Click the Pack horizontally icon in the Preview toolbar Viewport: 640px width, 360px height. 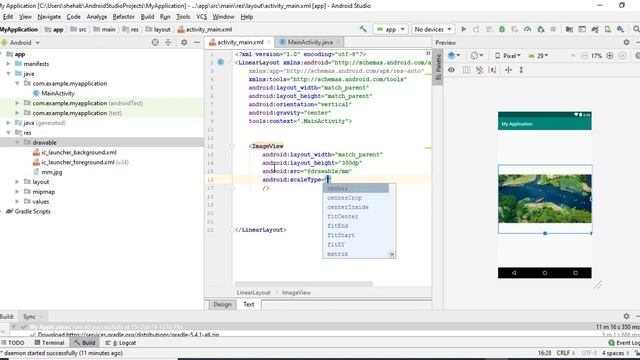point(508,70)
